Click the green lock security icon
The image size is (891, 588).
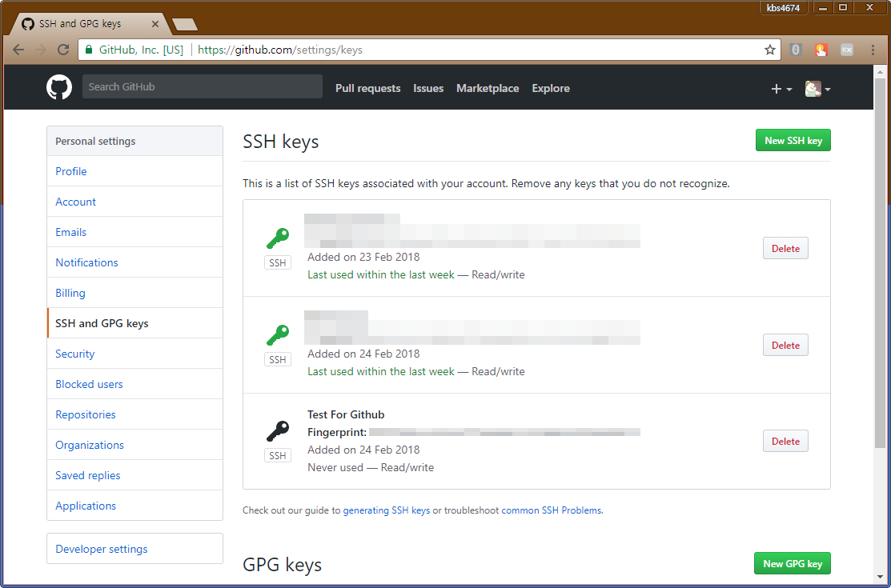click(x=89, y=50)
